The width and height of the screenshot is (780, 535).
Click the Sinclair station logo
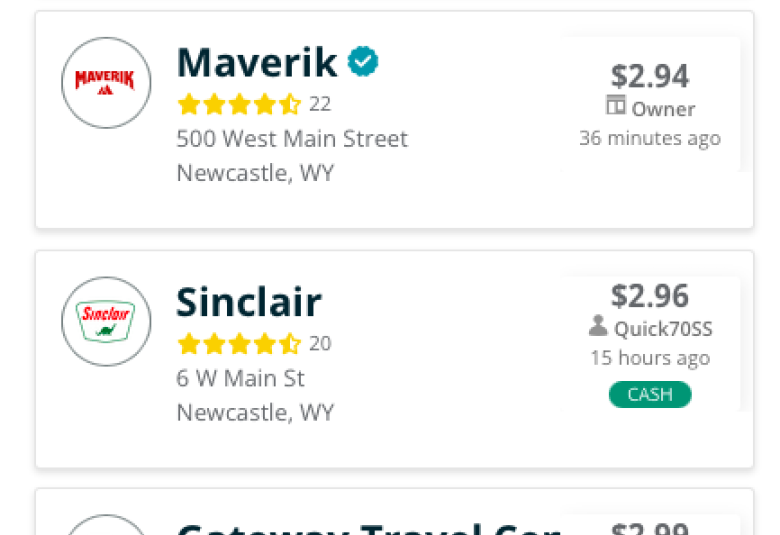pos(106,321)
